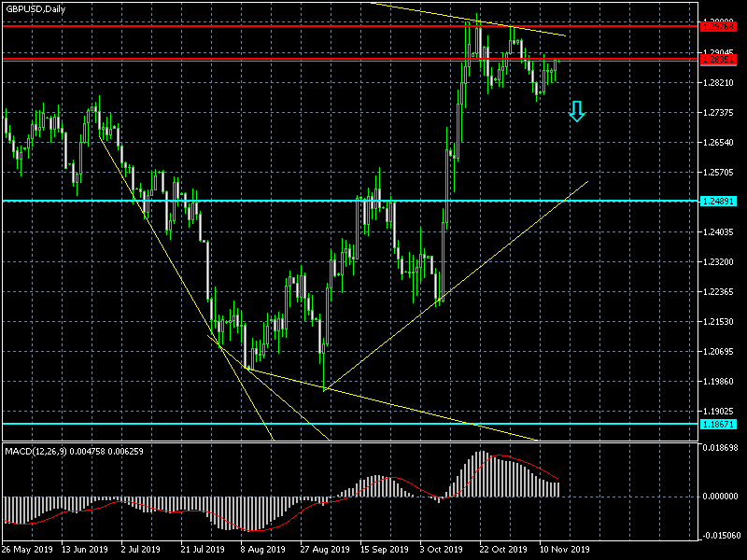Screen dimensions: 747x560
Task: Click the 1.19025 price scale value
Action: click(718, 412)
